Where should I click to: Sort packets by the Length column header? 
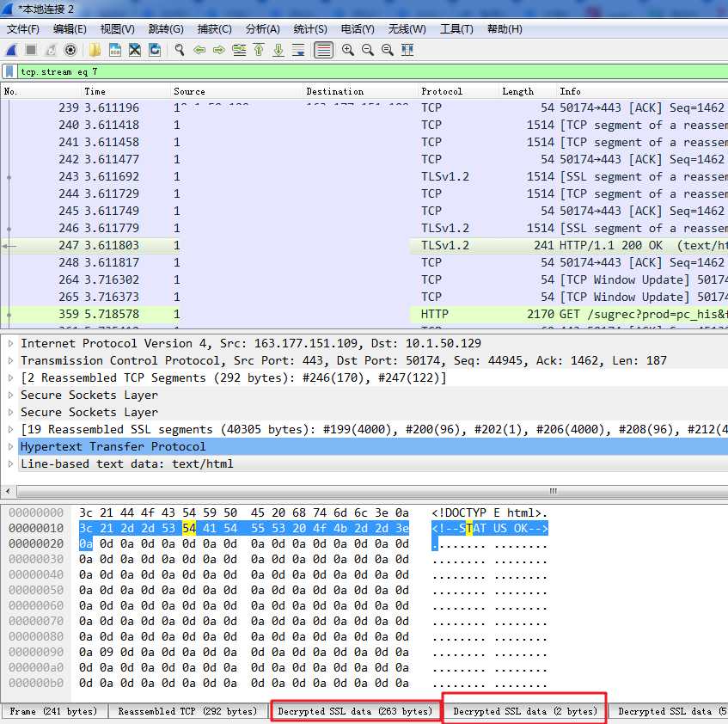pyautogui.click(x=528, y=91)
